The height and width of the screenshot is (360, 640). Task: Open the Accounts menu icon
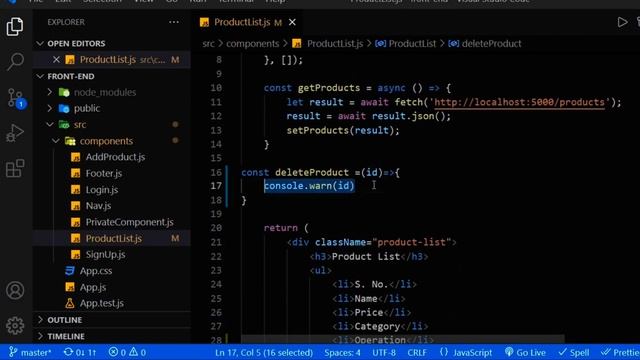pyautogui.click(x=15, y=290)
